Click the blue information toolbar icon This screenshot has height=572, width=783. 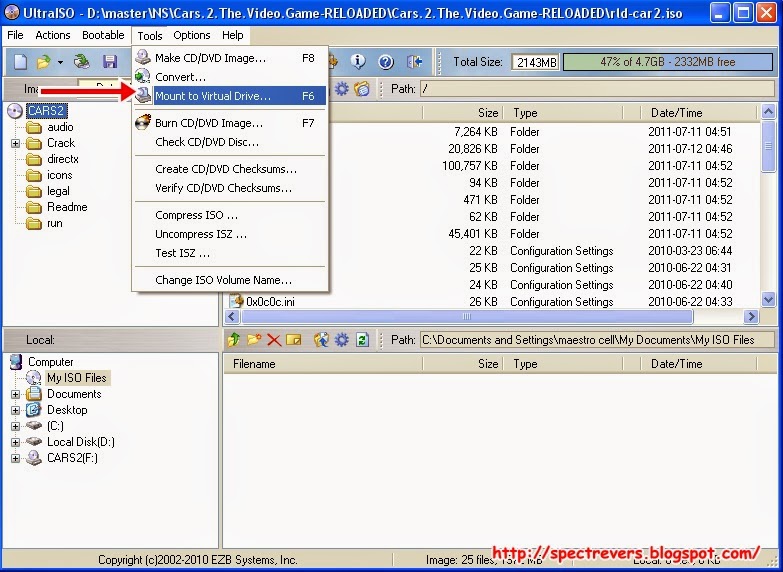(358, 61)
